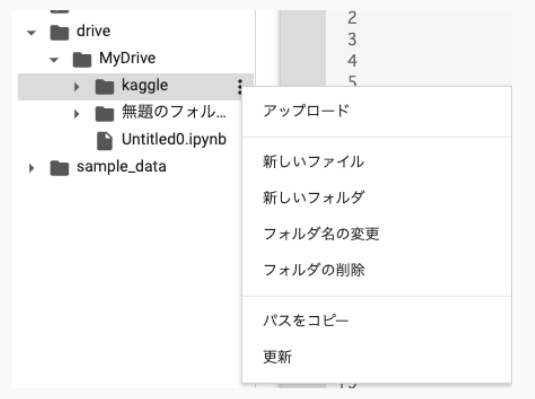
Task: Choose アップロード from the context menu
Action: [376, 111]
